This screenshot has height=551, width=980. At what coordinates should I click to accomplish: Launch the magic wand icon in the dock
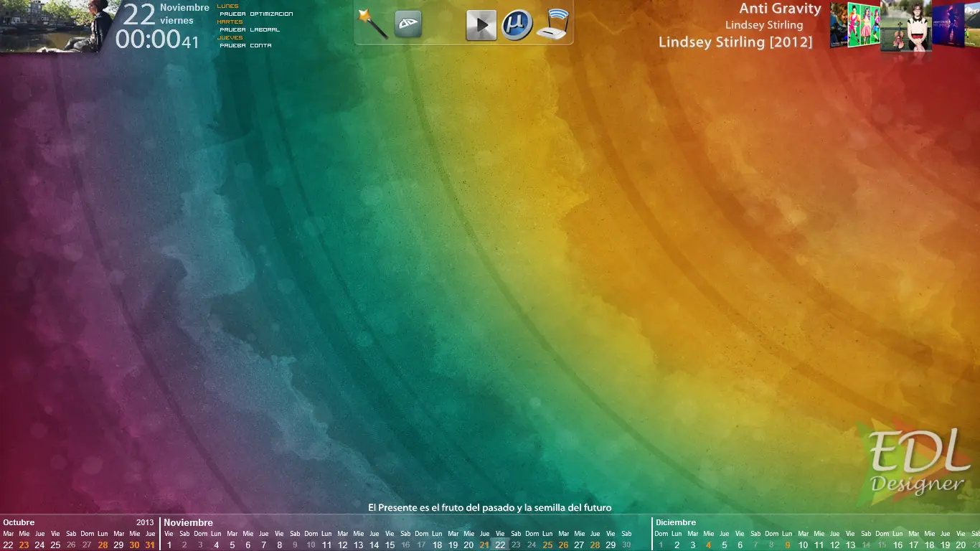coord(372,24)
